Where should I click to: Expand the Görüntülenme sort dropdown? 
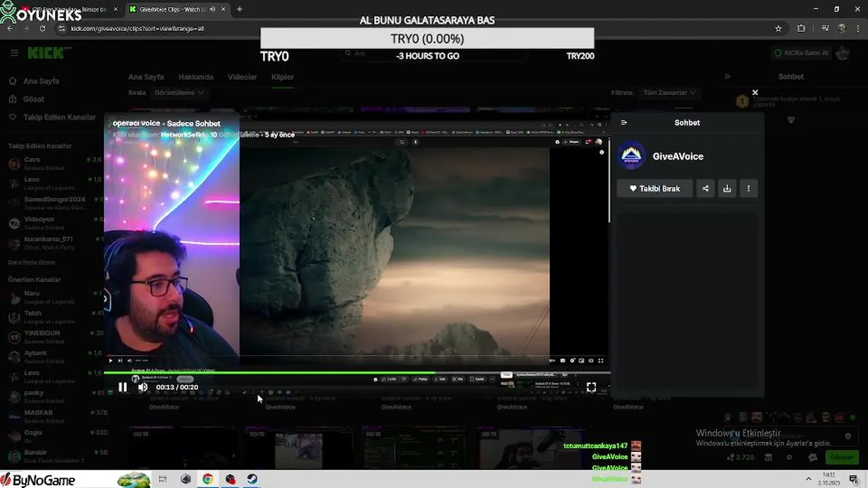178,92
